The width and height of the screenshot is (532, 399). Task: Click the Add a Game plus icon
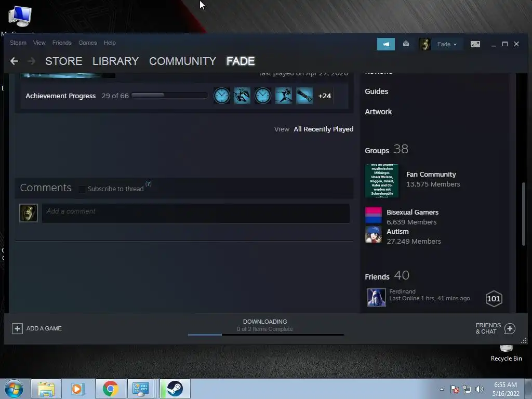coord(17,328)
